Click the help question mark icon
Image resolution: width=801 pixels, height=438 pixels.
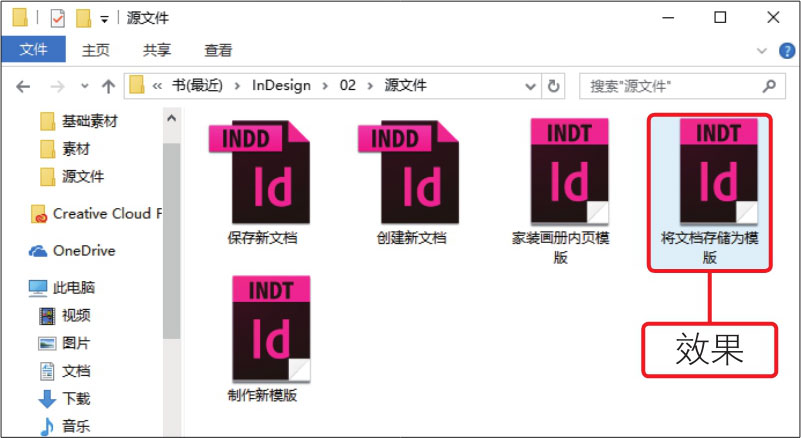(x=787, y=50)
